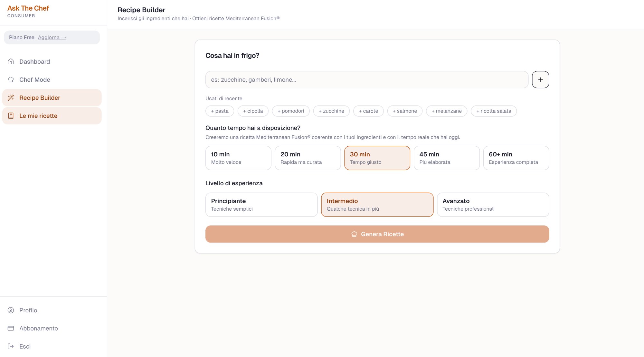Screen dimensions: 644x357
Task: Select Chef Mode in the sidebar
Action: [34, 79]
